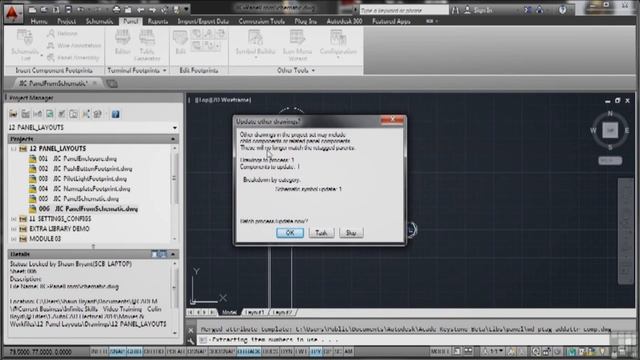The image size is (640, 360).
Task: Toggle OSNAP in status bar
Action: tap(197, 351)
